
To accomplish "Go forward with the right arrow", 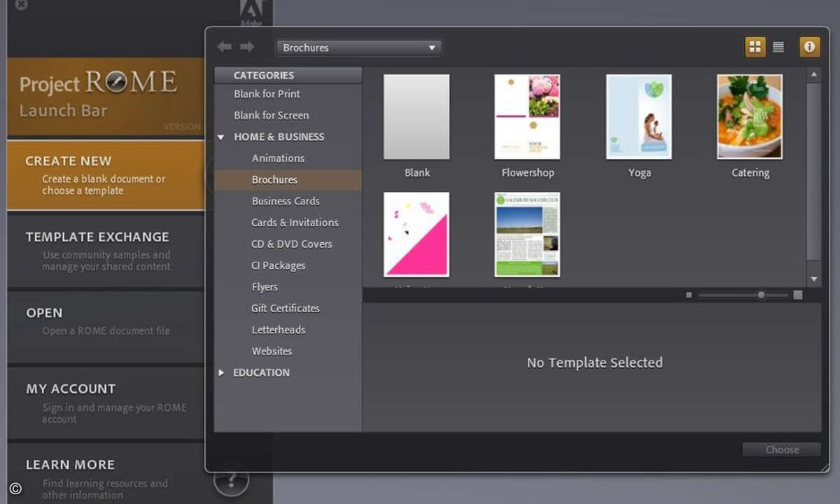I will tap(247, 47).
